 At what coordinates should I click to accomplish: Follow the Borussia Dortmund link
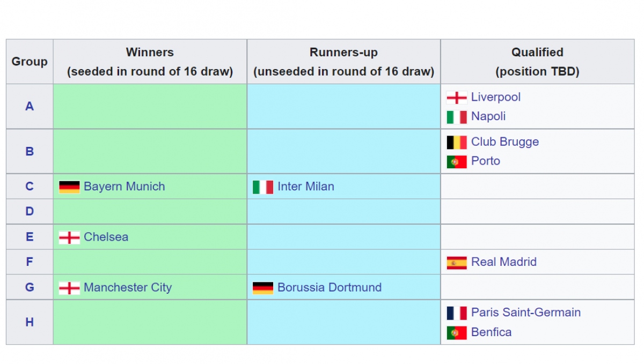pyautogui.click(x=330, y=287)
